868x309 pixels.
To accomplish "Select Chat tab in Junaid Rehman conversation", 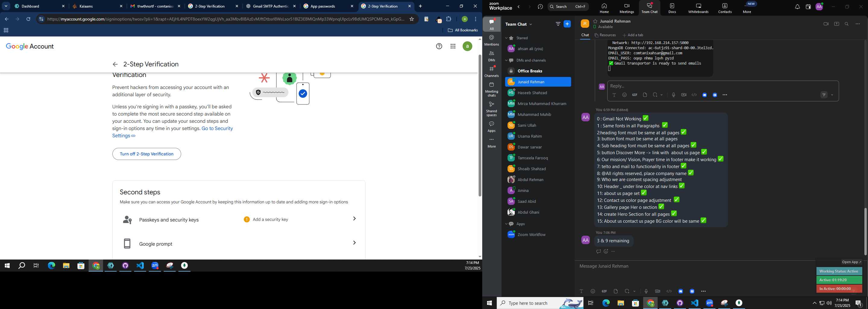I will pyautogui.click(x=585, y=35).
